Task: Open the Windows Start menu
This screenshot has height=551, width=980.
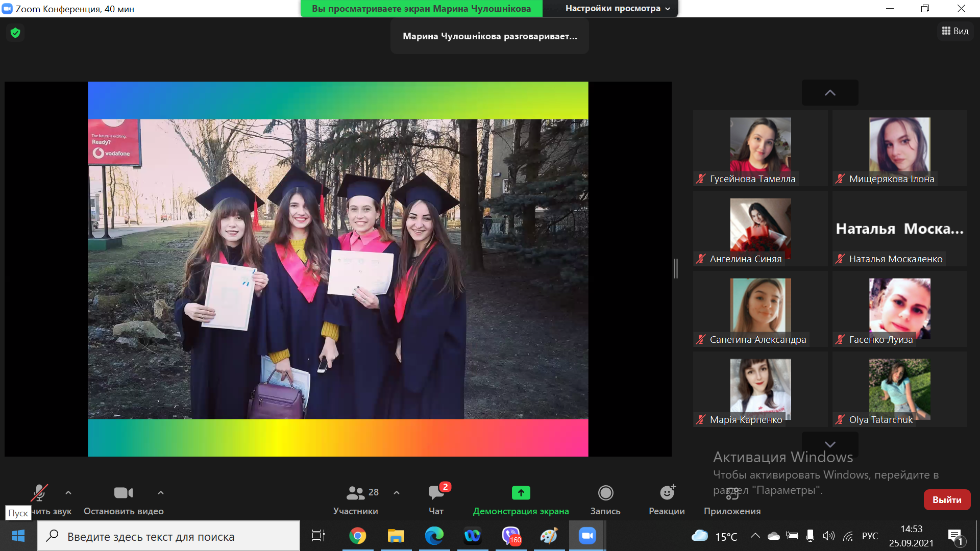Action: [x=18, y=536]
